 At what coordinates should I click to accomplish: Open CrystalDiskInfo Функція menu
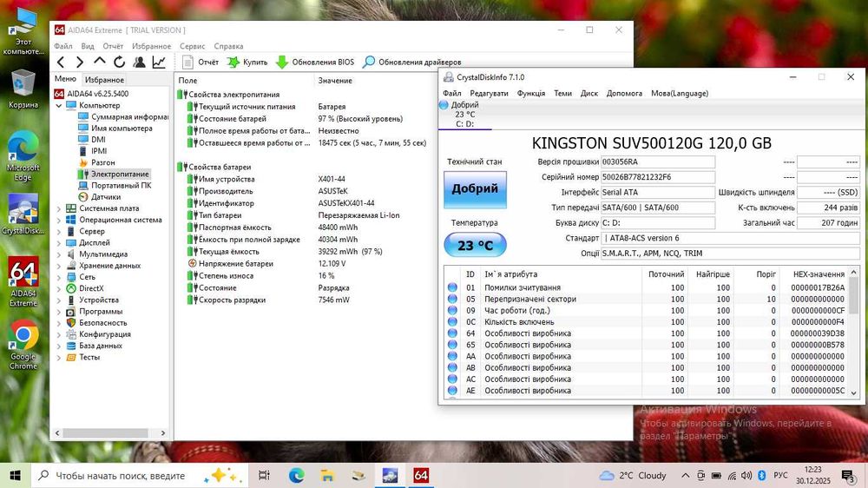[531, 93]
